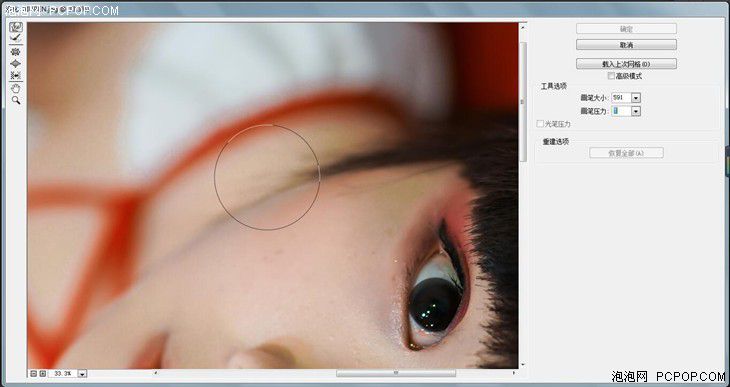The image size is (730, 387).
Task: Select the Pucker tool
Action: (16, 52)
